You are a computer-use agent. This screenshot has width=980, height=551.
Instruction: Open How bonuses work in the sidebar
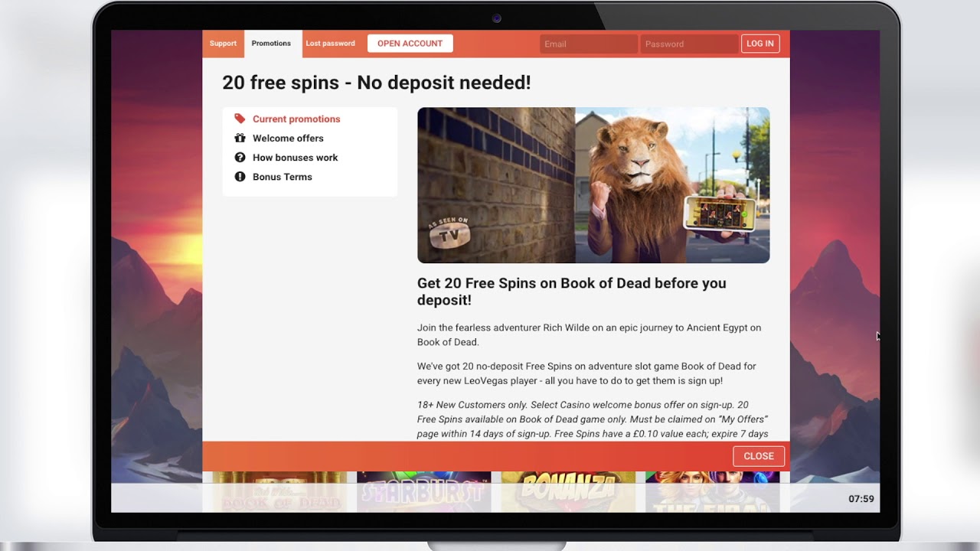[295, 157]
